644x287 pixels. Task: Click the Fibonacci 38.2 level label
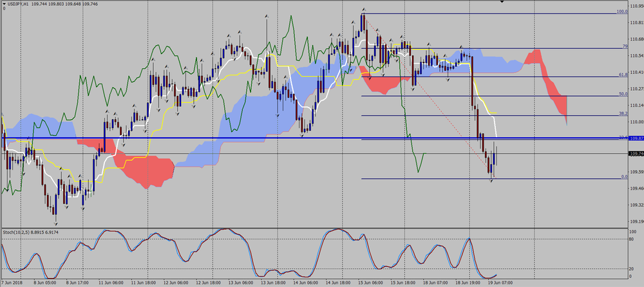pos(623,113)
